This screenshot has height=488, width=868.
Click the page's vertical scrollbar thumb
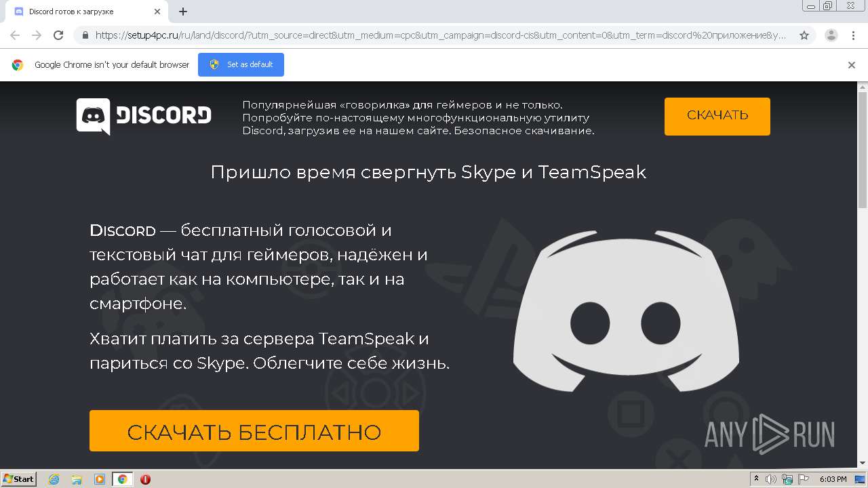pyautogui.click(x=862, y=150)
